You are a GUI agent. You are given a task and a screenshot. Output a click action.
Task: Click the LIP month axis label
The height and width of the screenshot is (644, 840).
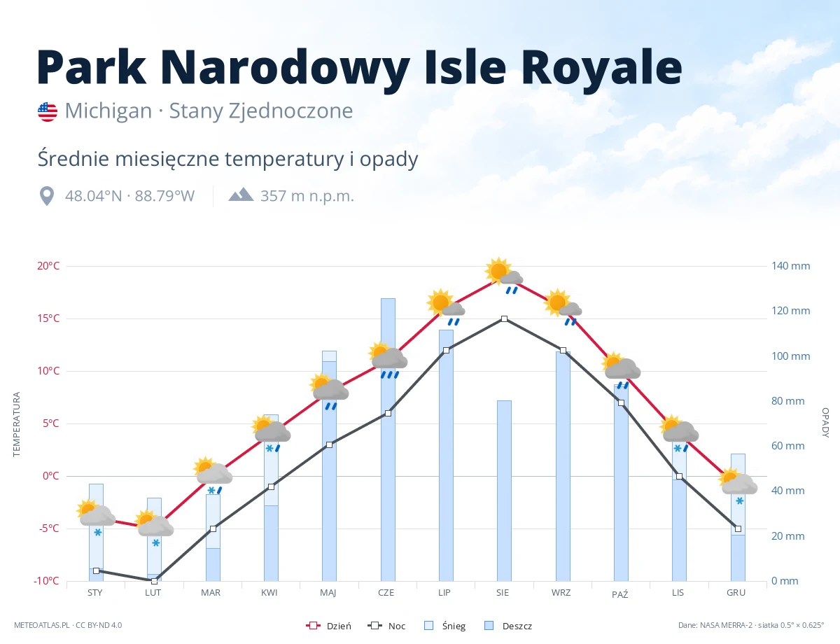(x=444, y=592)
